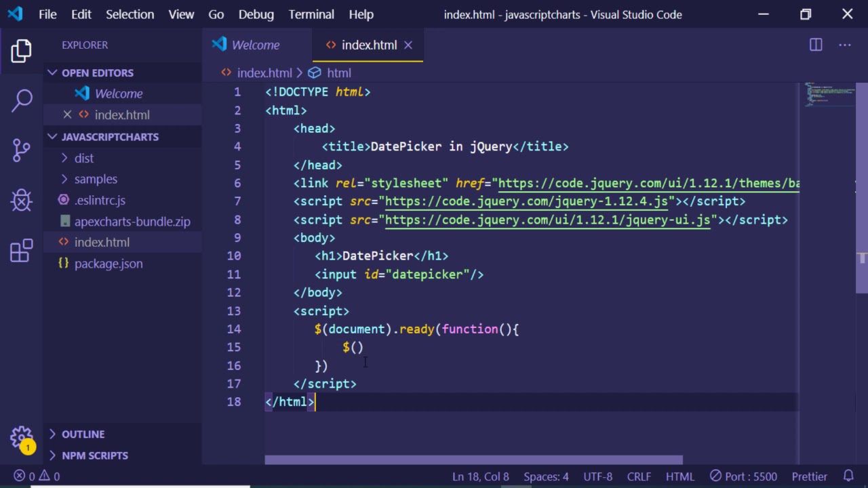
Task: Open the Manage gear icon
Action: point(22,437)
